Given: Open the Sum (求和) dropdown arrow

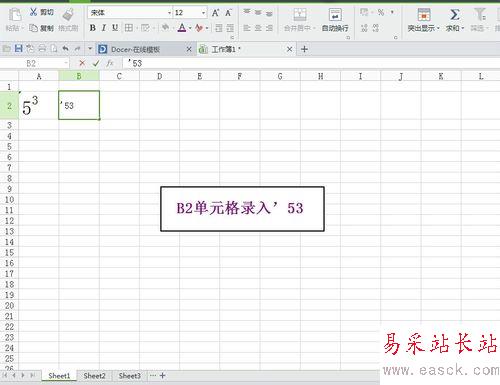Looking at the screenshot, I should [463, 29].
